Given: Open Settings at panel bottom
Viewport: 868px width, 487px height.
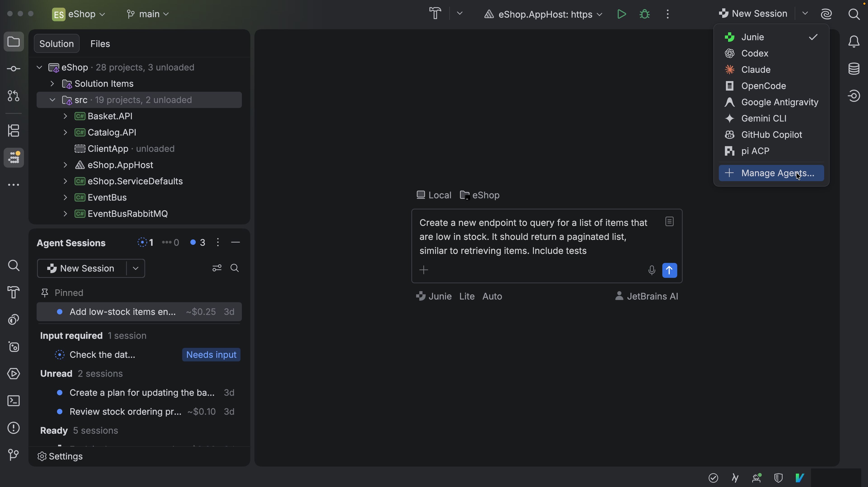Looking at the screenshot, I should click(60, 456).
